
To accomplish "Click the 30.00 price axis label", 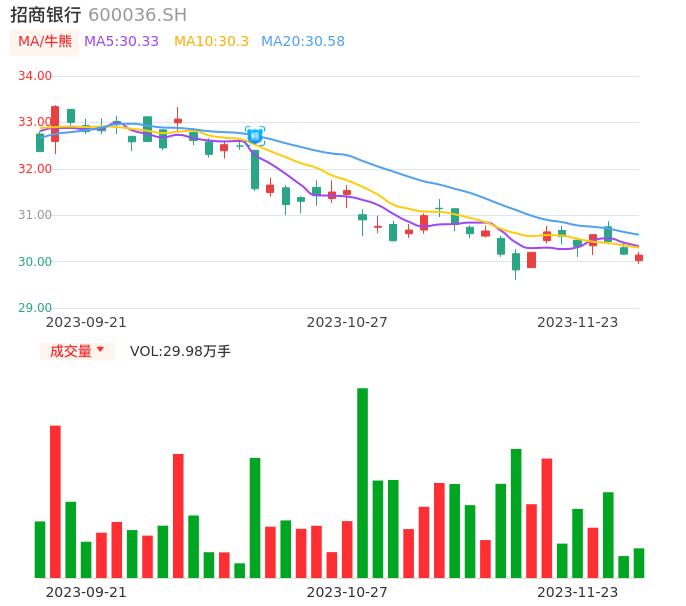I will (x=35, y=262).
